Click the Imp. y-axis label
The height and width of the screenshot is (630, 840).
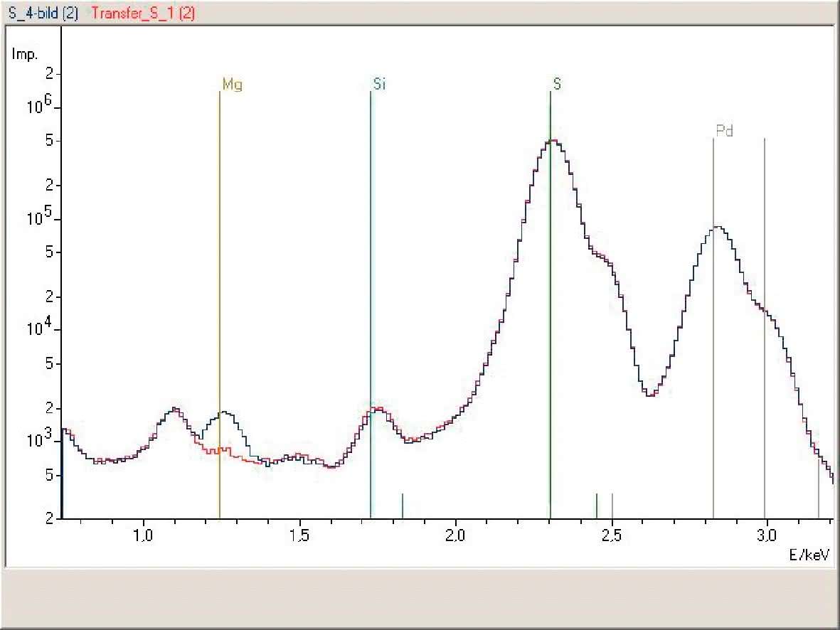point(25,54)
